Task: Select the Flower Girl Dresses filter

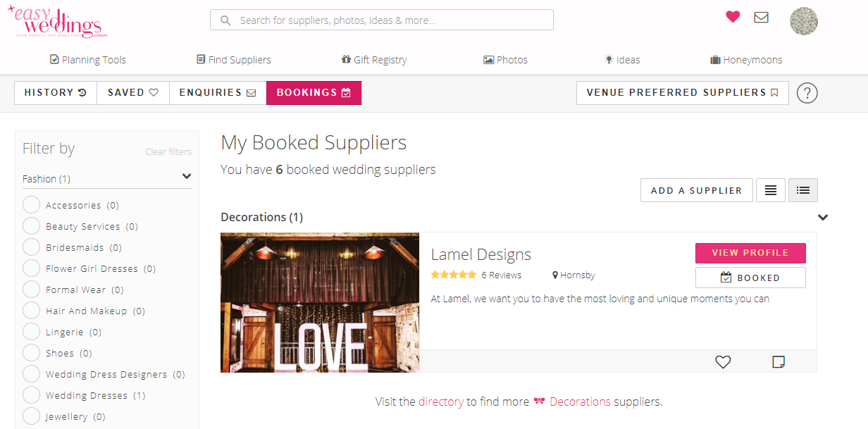Action: 32,268
